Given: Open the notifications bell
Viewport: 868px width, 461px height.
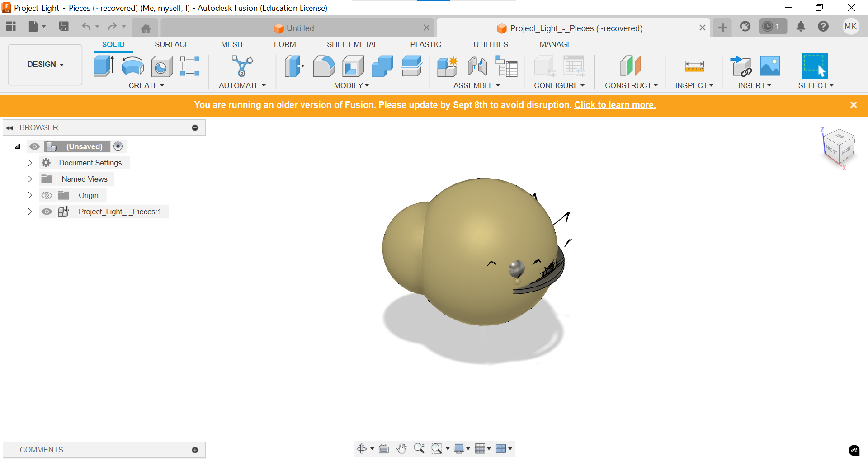Looking at the screenshot, I should [801, 27].
